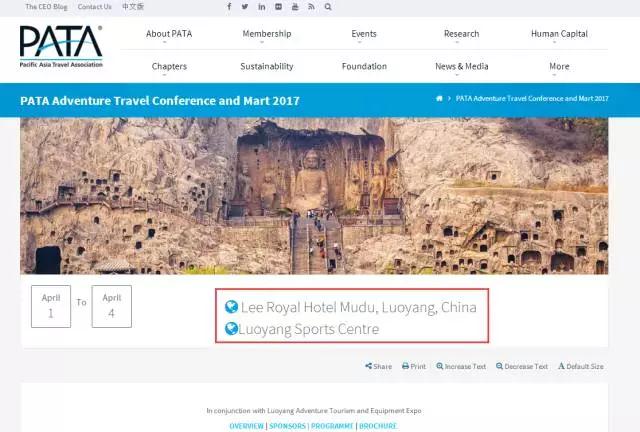Click the YouTube icon in header
Screen dimensions: 640x432
[x=295, y=7]
